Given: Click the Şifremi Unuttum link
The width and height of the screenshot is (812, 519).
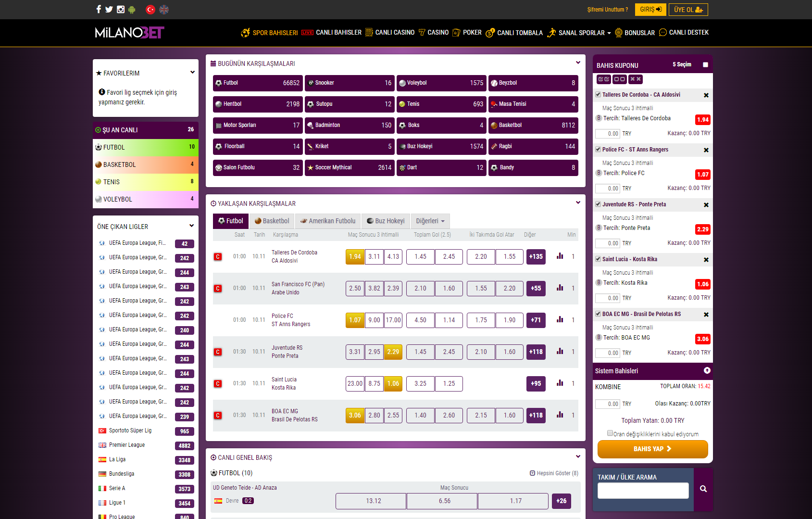Looking at the screenshot, I should (x=607, y=10).
